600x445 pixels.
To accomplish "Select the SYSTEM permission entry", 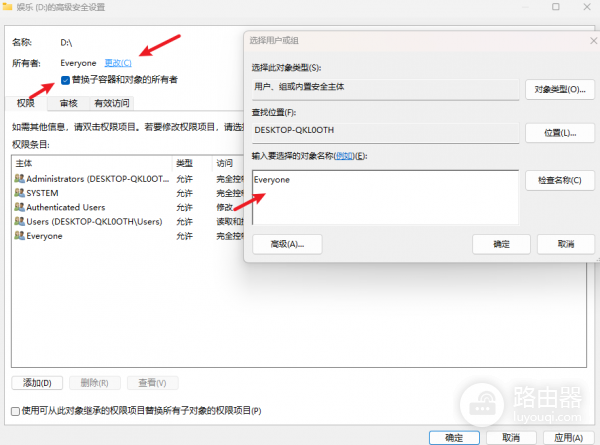I will (128, 193).
